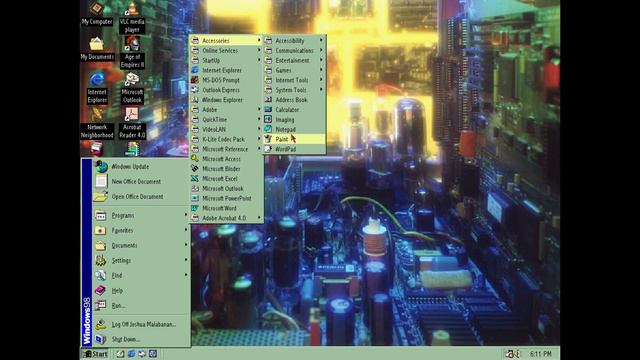
Task: Launch WordPad from Accessories
Action: [x=294, y=149]
